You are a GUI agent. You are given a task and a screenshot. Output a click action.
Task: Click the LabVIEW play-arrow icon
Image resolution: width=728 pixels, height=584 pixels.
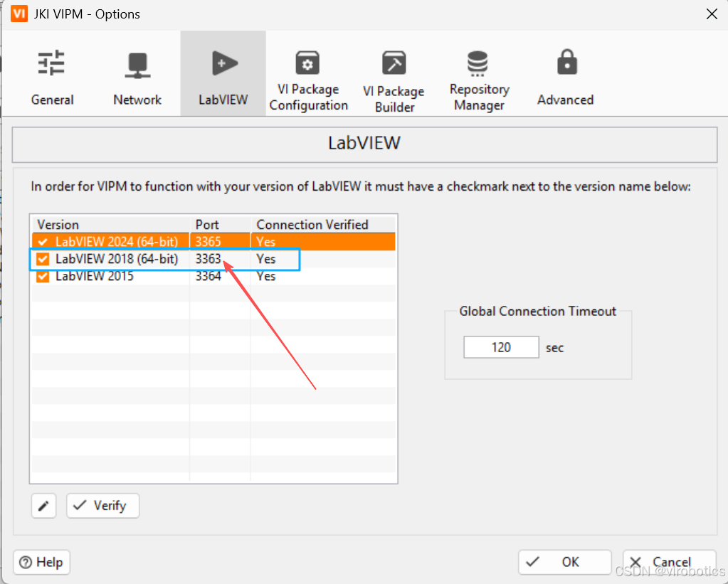pos(223,62)
